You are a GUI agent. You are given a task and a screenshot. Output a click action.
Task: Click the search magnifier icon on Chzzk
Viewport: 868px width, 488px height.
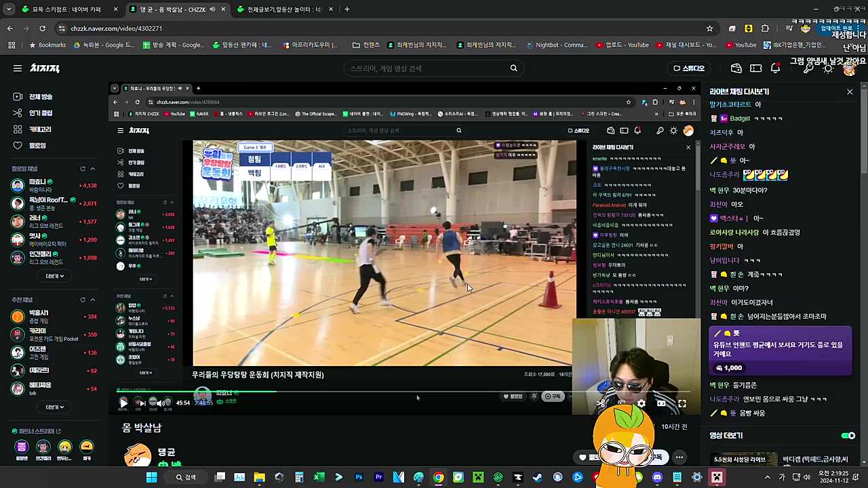tap(513, 68)
